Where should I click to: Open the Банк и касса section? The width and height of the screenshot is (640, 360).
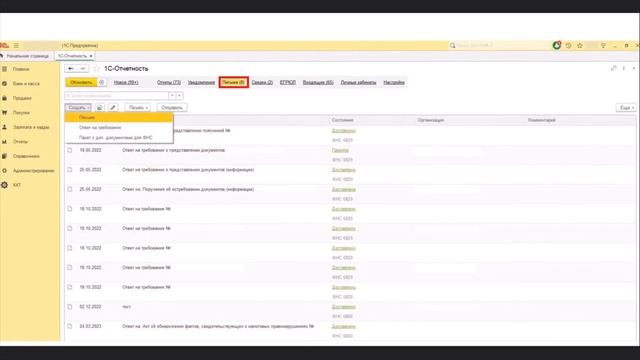point(26,84)
